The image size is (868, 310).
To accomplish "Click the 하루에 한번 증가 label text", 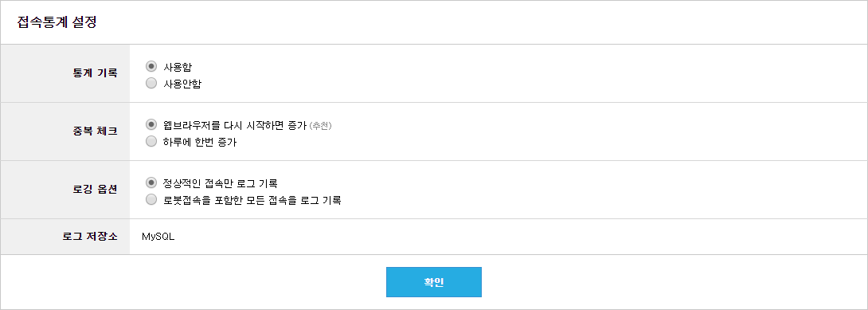I will click(x=200, y=143).
